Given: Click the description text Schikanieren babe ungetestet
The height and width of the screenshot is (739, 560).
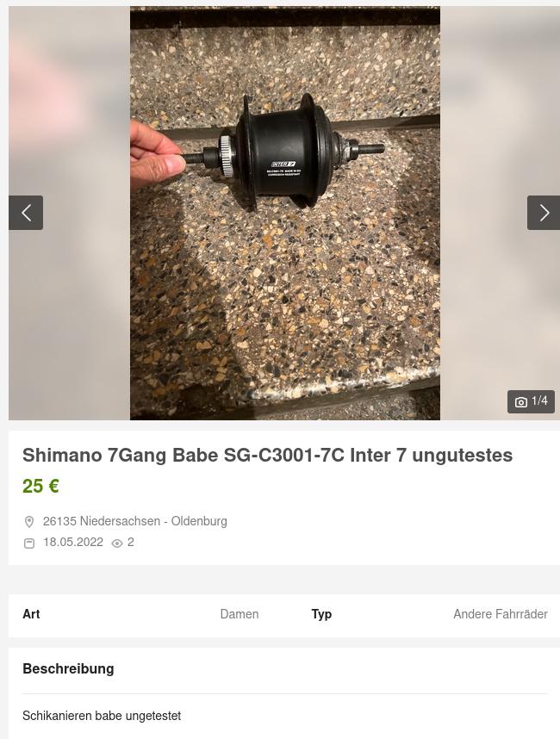Looking at the screenshot, I should coord(102,716).
